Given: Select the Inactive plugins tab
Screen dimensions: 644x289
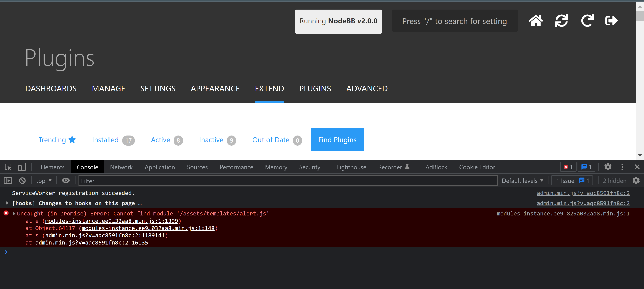Looking at the screenshot, I should click(x=218, y=140).
